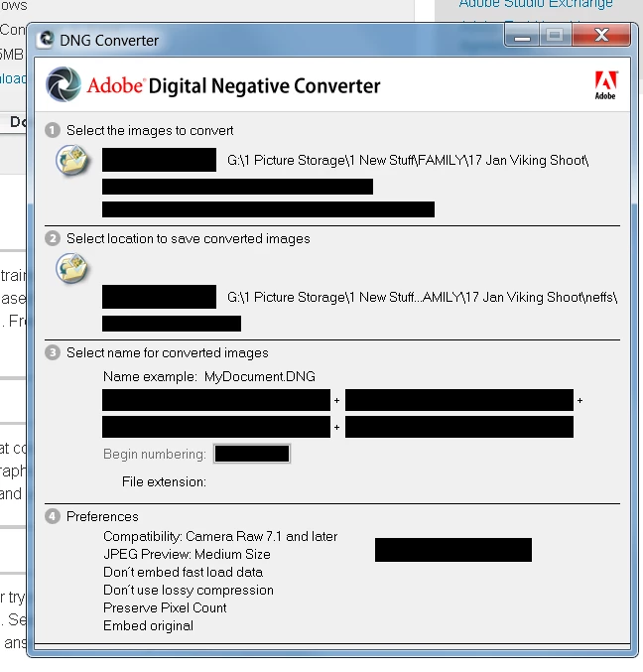Click the File extension: label
Viewport: 643px width, 672px height.
[164, 481]
